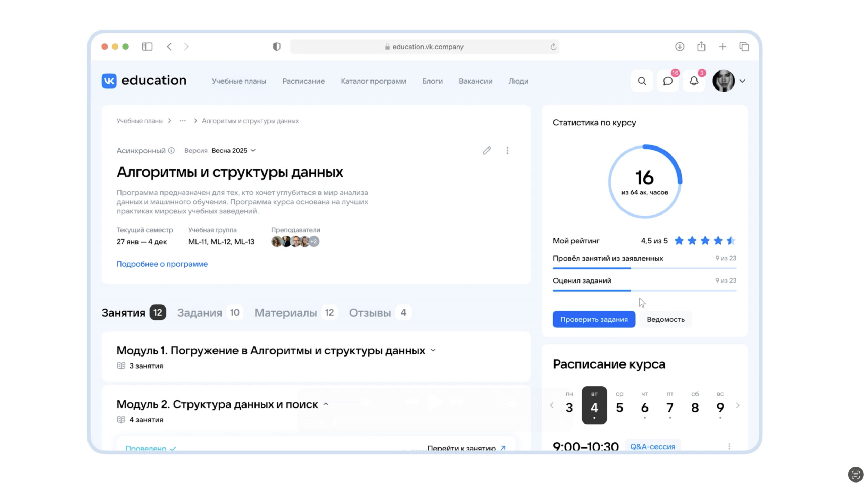This screenshot has width=868, height=486.
Task: Expand Модуль 1 section
Action: pos(433,350)
